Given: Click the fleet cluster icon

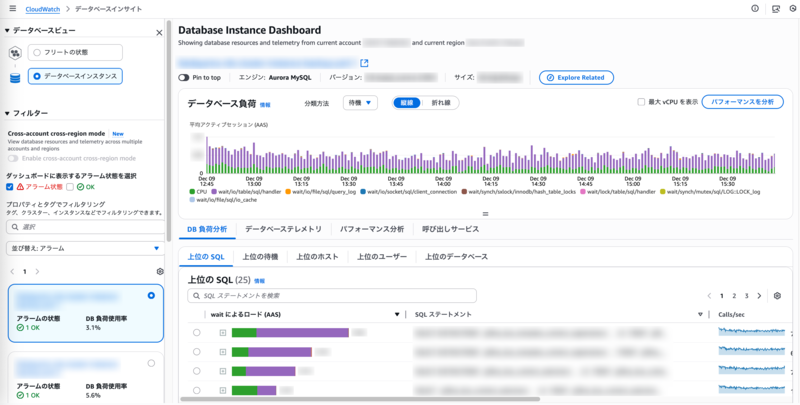Looking at the screenshot, I should click(x=15, y=53).
